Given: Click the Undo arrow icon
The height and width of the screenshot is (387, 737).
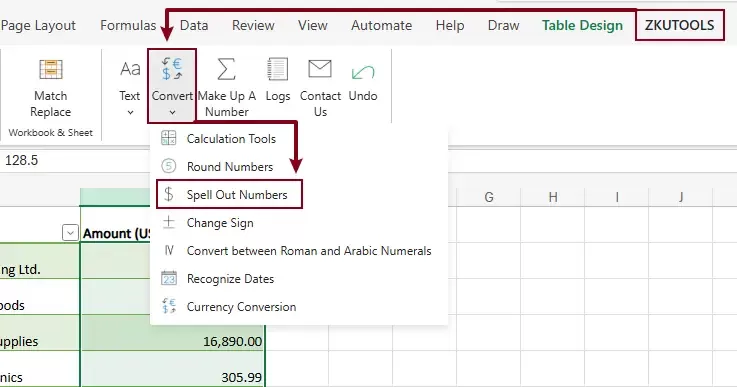Looking at the screenshot, I should 363,72.
